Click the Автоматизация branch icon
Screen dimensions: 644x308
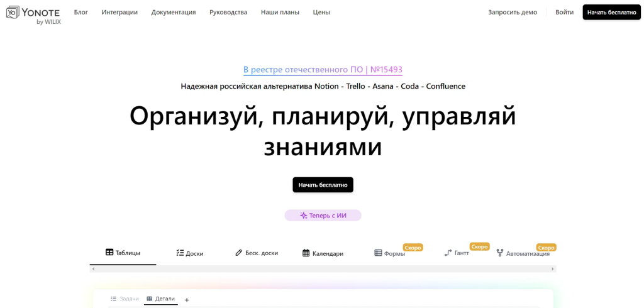pos(500,253)
